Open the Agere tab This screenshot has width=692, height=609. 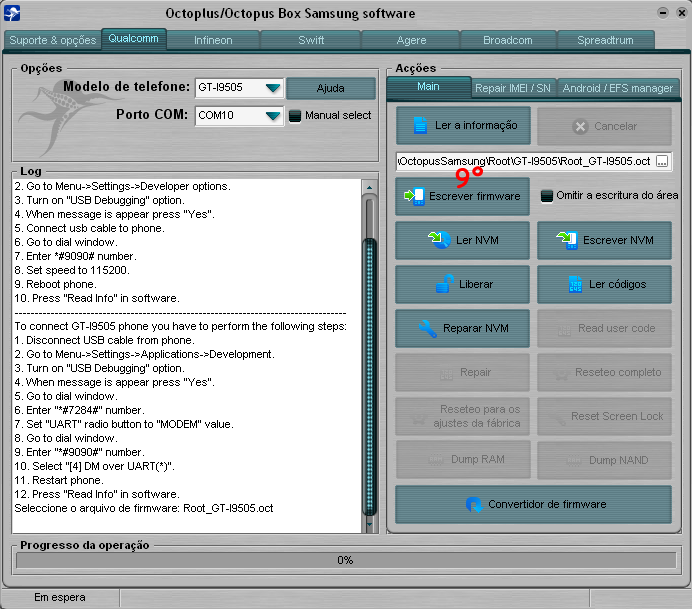[x=411, y=40]
